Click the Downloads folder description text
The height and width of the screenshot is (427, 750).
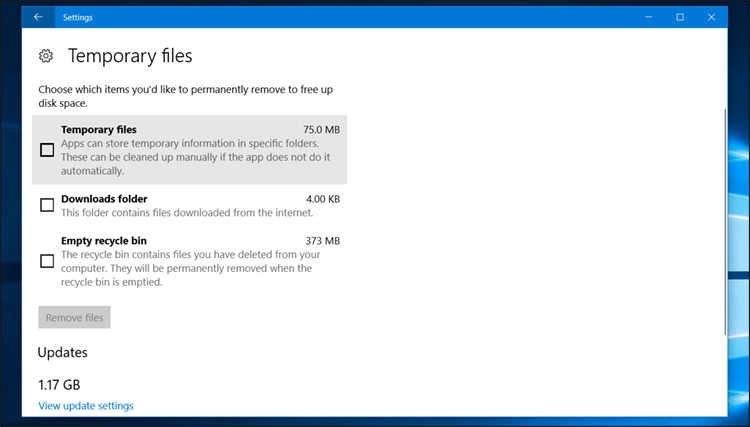tap(187, 213)
